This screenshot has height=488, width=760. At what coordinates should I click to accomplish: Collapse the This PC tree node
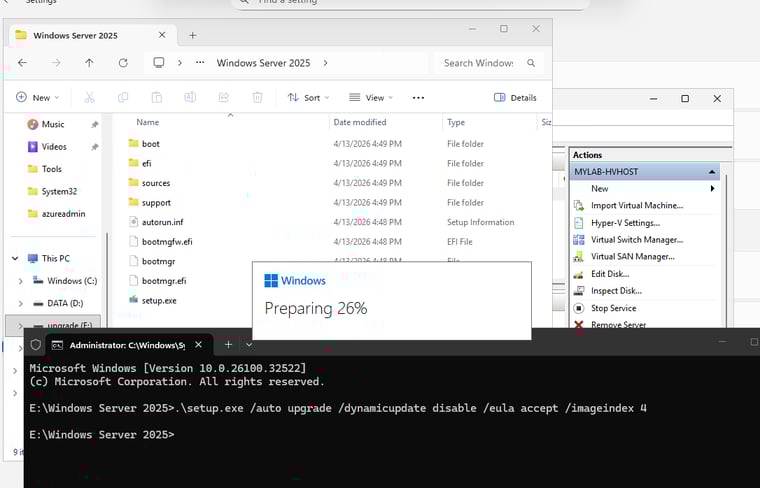coord(15,258)
